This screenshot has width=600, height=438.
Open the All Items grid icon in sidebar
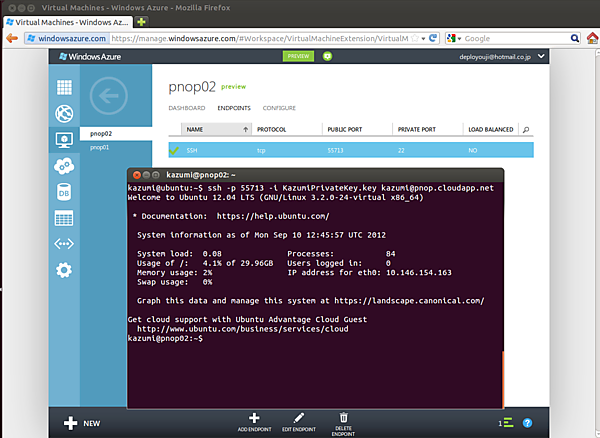(64, 87)
